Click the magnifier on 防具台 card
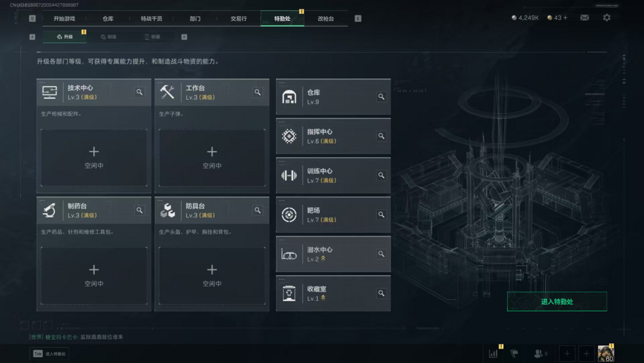 coord(258,210)
